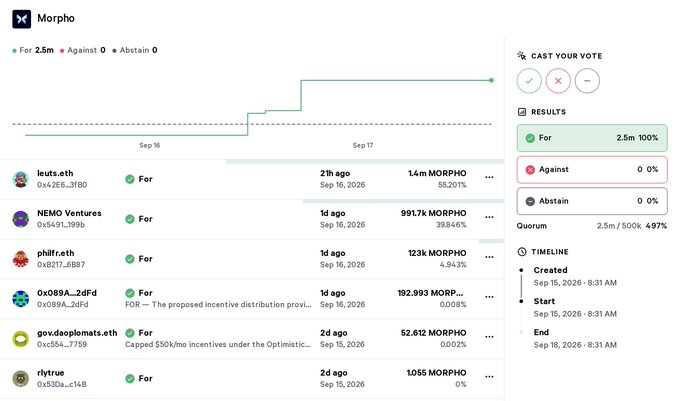Click the 123k MORPHO voting power value
This screenshot has width=680, height=401.
tap(437, 253)
